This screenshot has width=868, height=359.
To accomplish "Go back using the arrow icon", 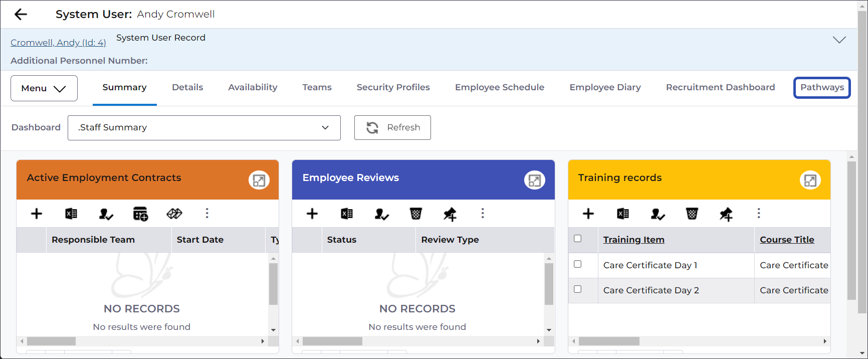I will pos(21,14).
